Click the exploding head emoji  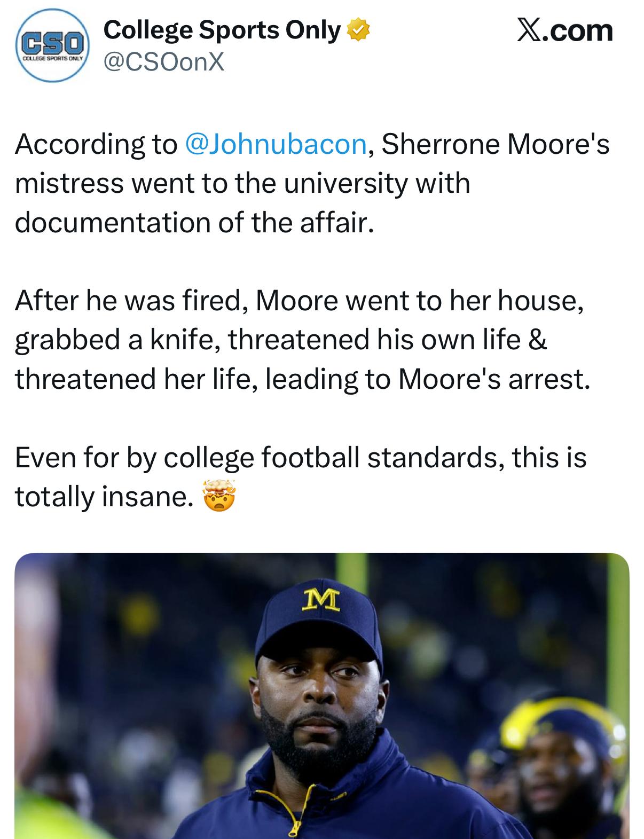pos(218,497)
